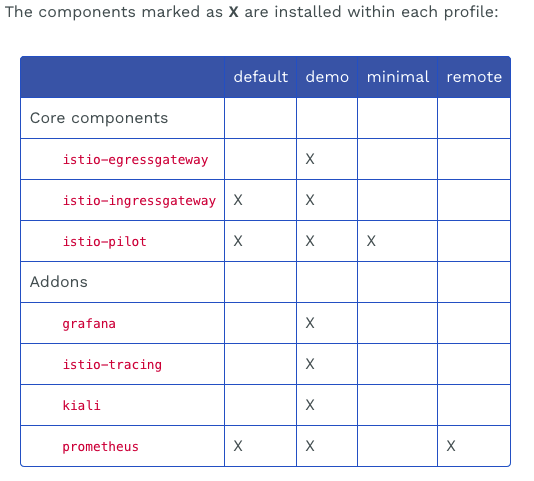Click the prometheus addon label
Image resolution: width=534 pixels, height=481 pixels.
100,447
